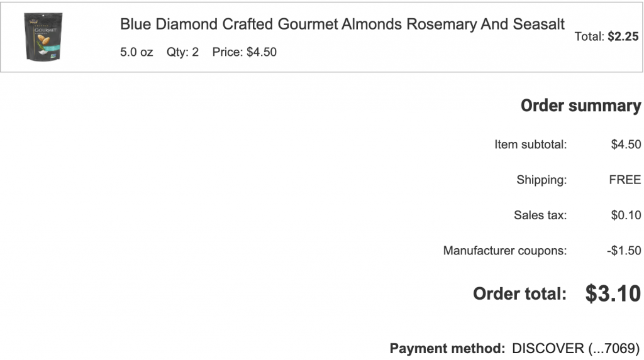Select the DISCOVER (...7069) payment card text

tap(575, 348)
